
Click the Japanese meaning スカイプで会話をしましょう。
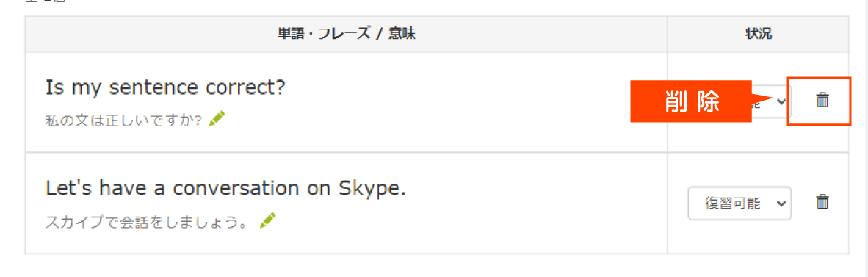[148, 222]
